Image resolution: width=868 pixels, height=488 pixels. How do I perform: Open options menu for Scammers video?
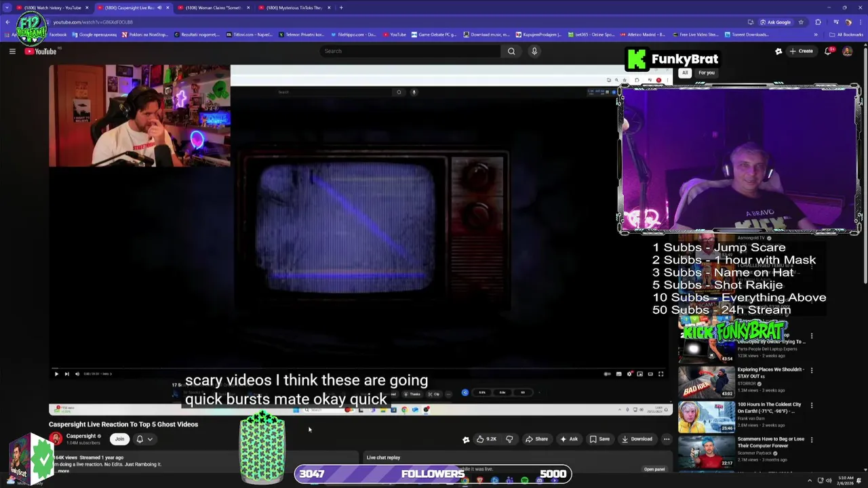[x=812, y=439]
